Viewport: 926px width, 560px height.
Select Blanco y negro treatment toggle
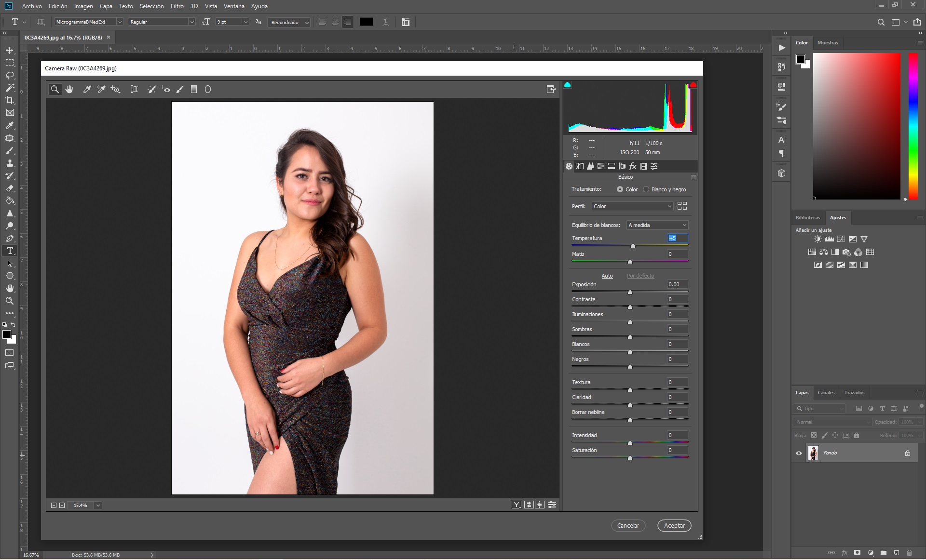point(646,190)
